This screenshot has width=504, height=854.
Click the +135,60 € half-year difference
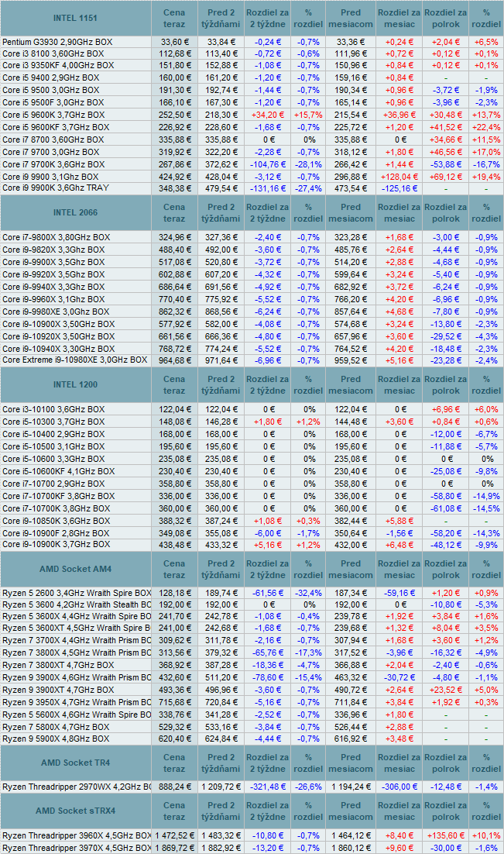pos(446,835)
